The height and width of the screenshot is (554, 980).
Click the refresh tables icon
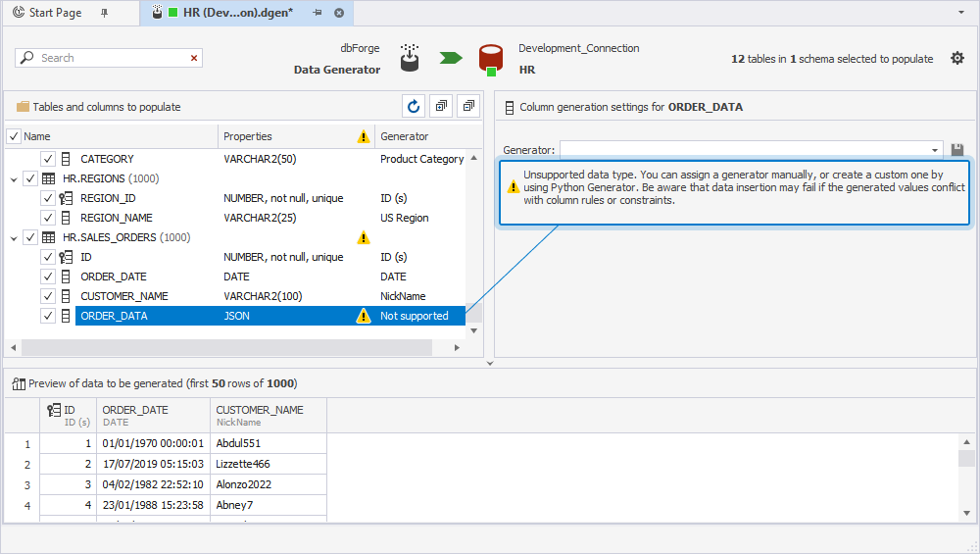tap(414, 106)
